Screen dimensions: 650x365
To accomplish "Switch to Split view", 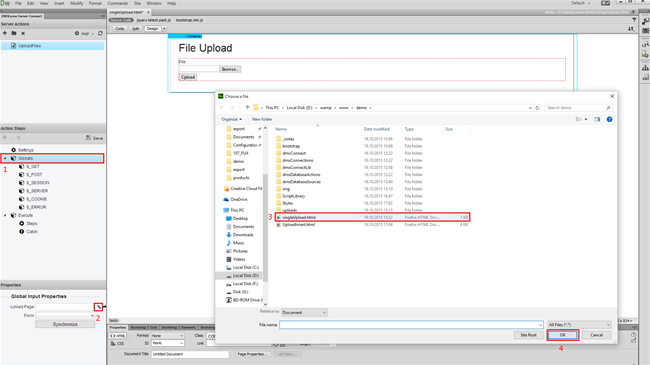I will coord(136,29).
